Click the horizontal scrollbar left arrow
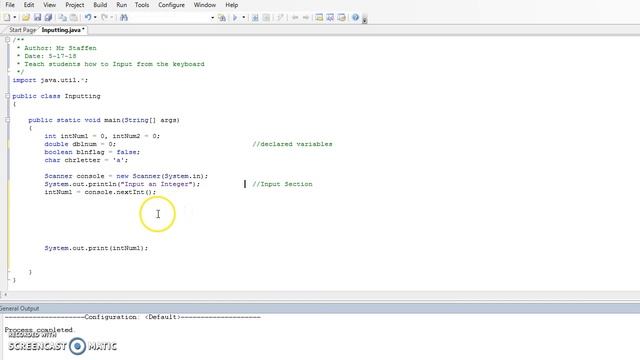This screenshot has height=360, width=640. click(x=5, y=294)
